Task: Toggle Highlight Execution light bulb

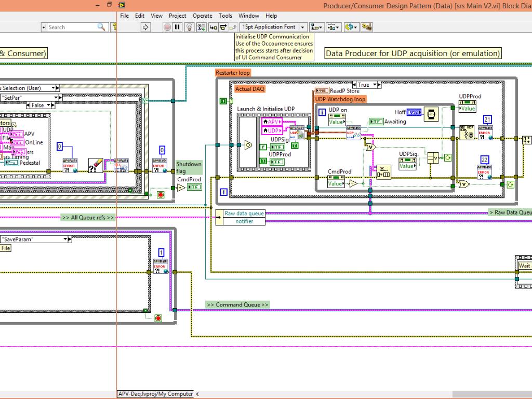Action: (189, 27)
